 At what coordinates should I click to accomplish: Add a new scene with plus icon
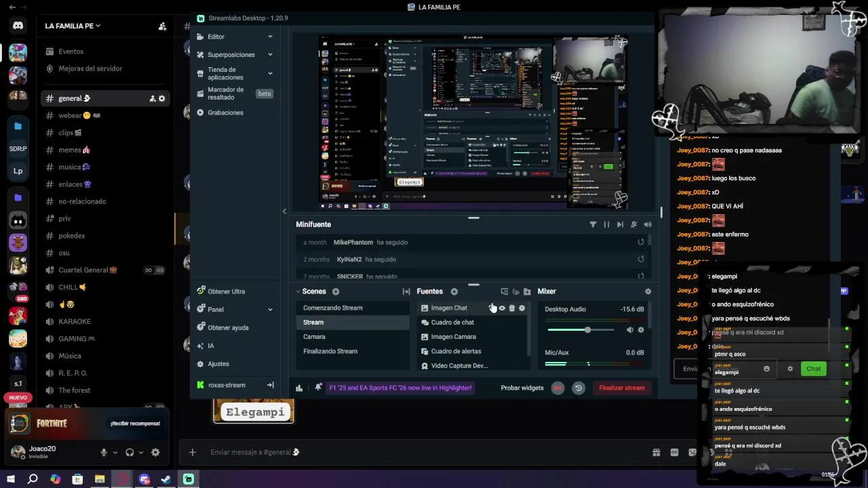coord(336,291)
